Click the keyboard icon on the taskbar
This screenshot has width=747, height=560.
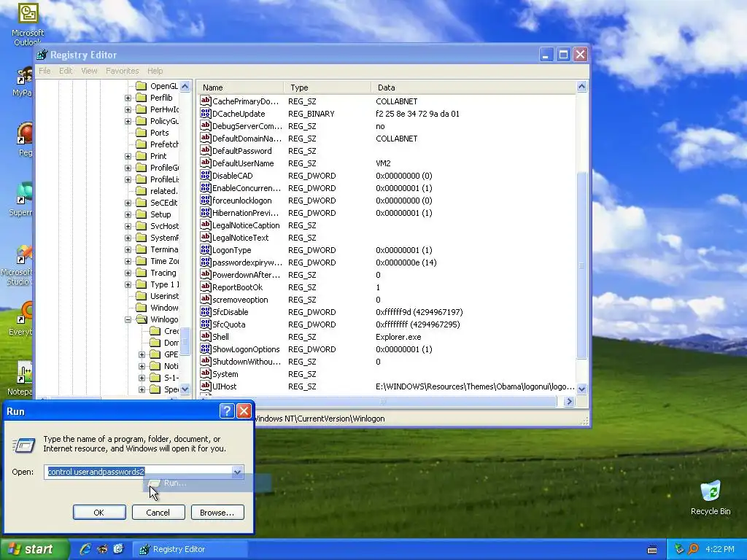pos(652,550)
